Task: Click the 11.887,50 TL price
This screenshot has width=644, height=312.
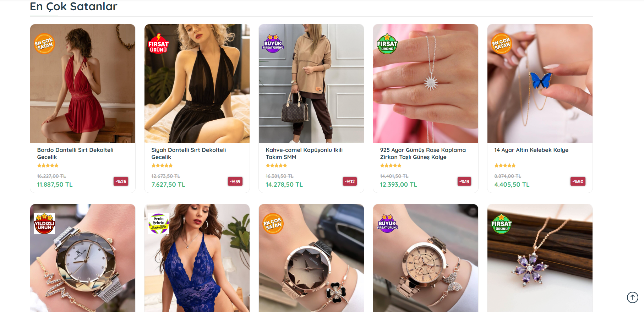Action: pyautogui.click(x=55, y=185)
